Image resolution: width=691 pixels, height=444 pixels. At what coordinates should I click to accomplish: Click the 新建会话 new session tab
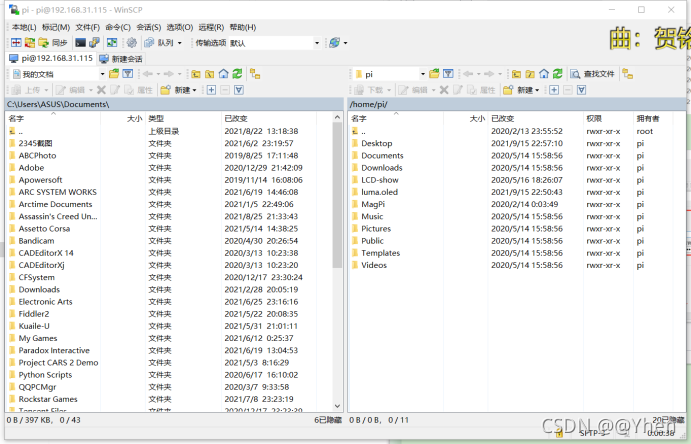(x=121, y=59)
